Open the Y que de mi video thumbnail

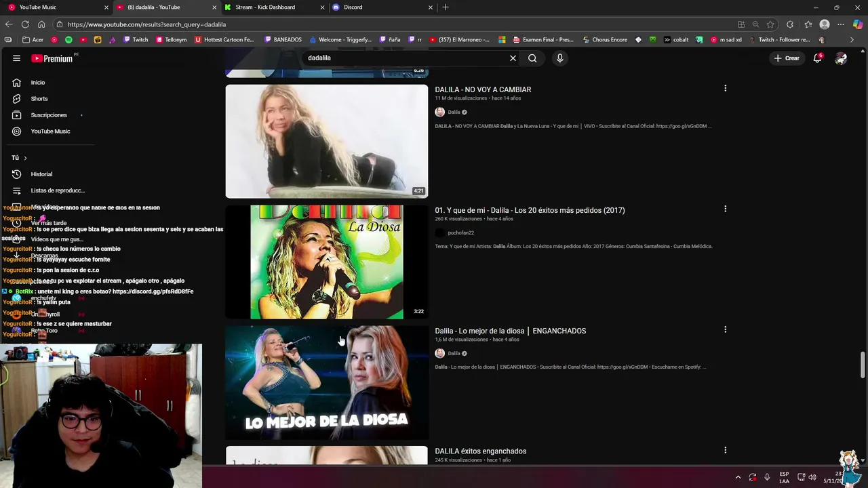(327, 262)
